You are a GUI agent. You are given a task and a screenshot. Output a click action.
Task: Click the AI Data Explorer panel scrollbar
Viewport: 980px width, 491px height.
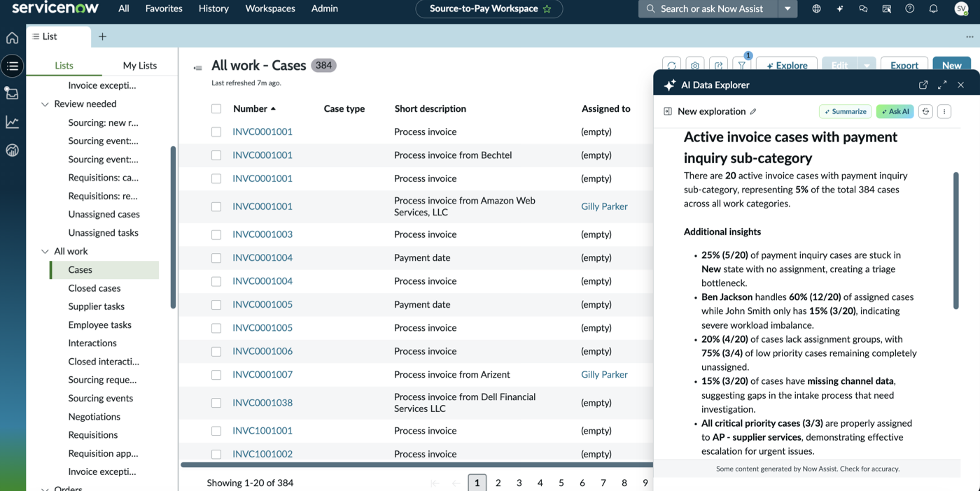pos(956,241)
